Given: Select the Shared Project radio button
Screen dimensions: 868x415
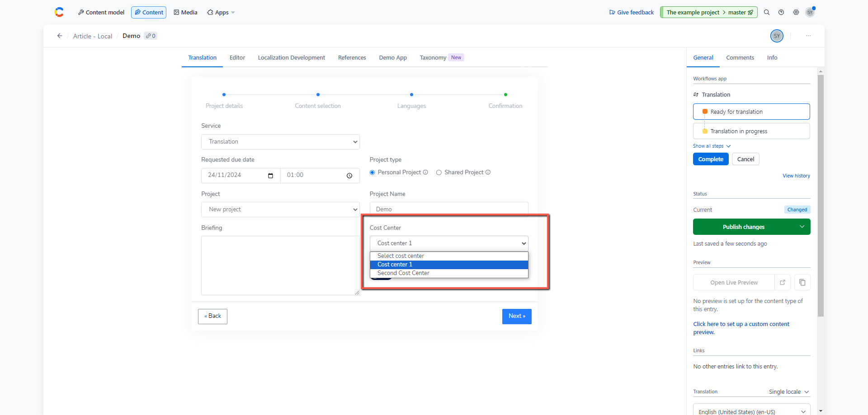Looking at the screenshot, I should (x=439, y=173).
